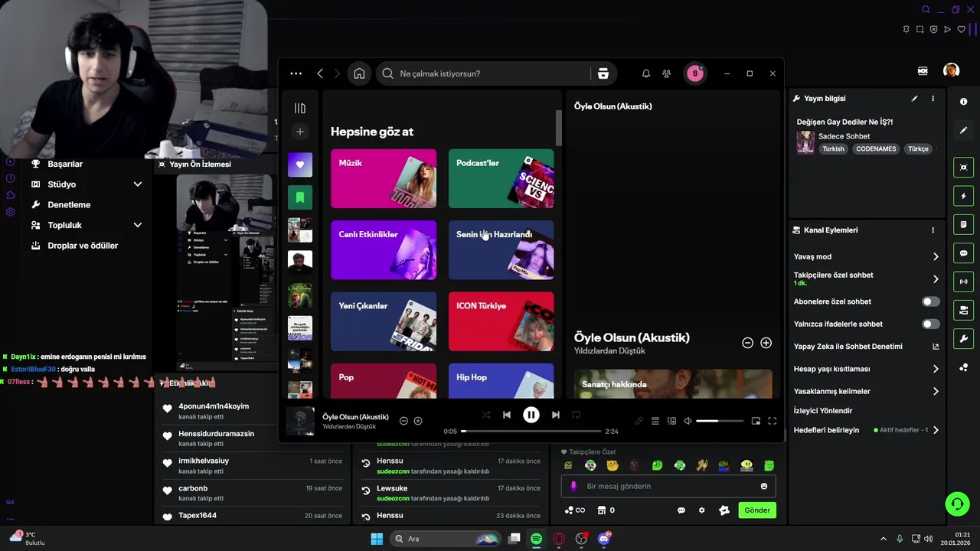The image size is (980, 551).
Task: Click the CODENAMES stream tag
Action: [x=876, y=149]
